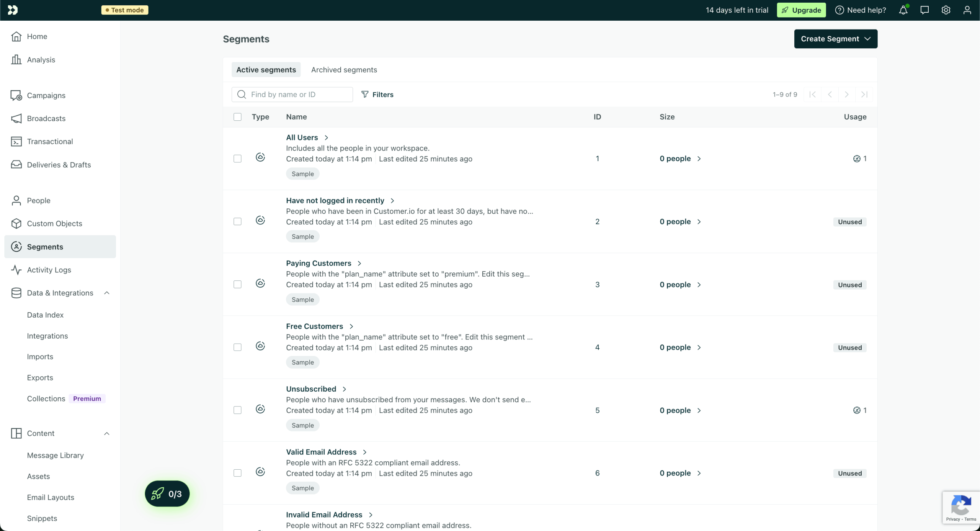Open notifications bell icon
Image resolution: width=980 pixels, height=531 pixels.
coord(903,10)
